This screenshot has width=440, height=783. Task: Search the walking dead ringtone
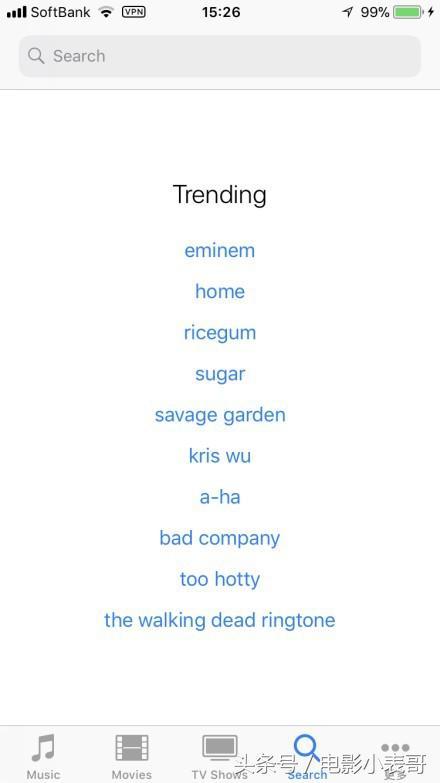point(220,620)
